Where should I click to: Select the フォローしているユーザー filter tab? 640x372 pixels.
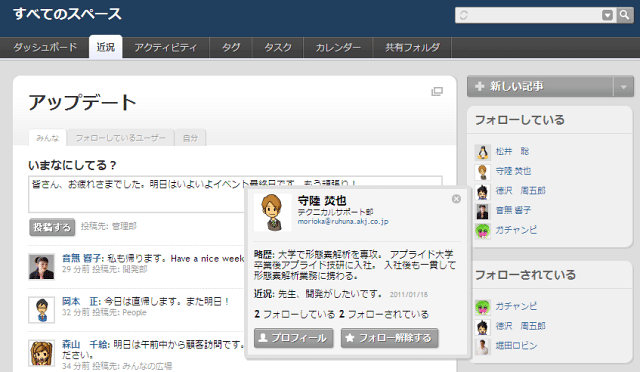pyautogui.click(x=121, y=138)
